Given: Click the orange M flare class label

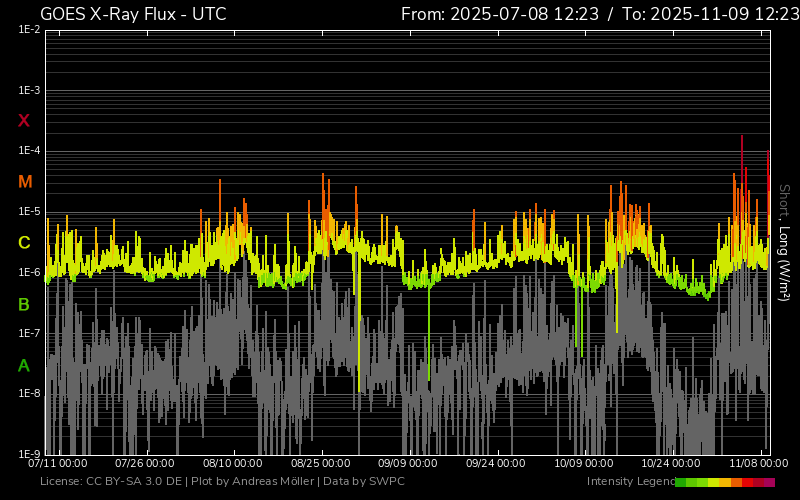Looking at the screenshot, I should pyautogui.click(x=25, y=182).
